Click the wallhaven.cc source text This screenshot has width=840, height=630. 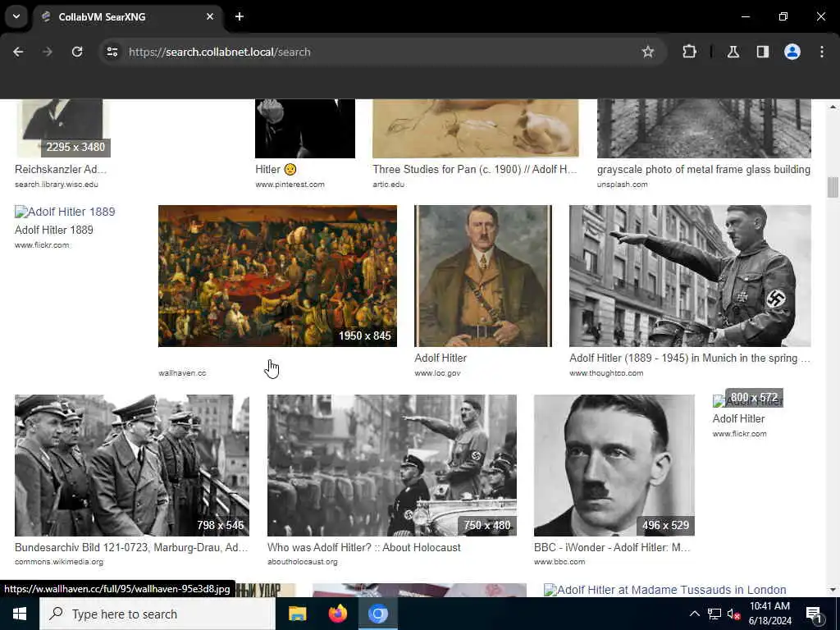(182, 373)
